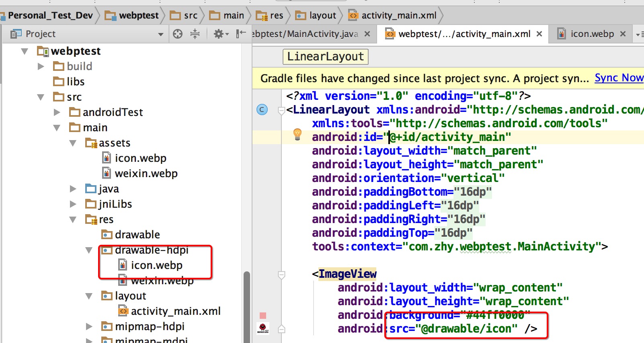Collapse the assets folder
Viewport: 644px width, 343px height.
point(73,143)
